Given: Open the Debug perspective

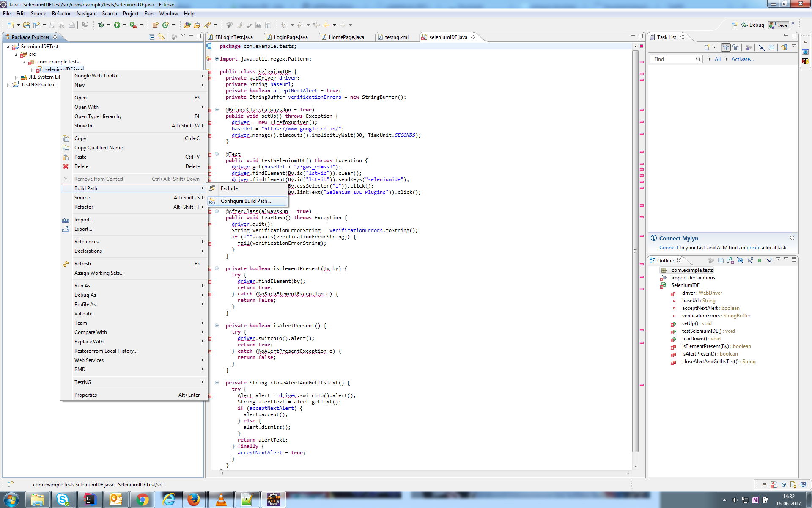Looking at the screenshot, I should tap(753, 25).
